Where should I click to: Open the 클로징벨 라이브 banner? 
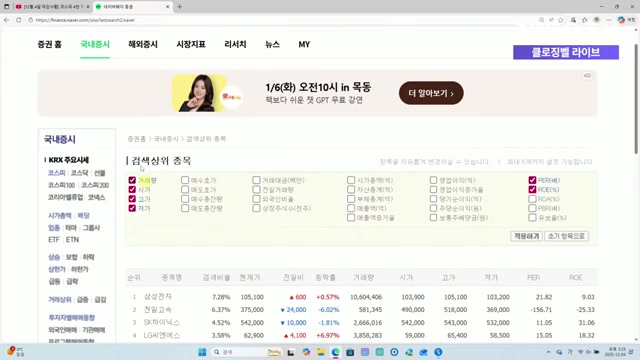pyautogui.click(x=566, y=52)
